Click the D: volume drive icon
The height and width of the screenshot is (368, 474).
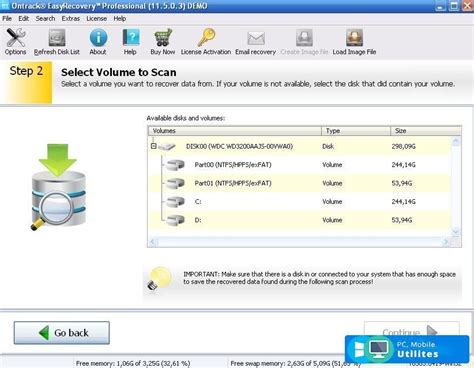tap(175, 220)
